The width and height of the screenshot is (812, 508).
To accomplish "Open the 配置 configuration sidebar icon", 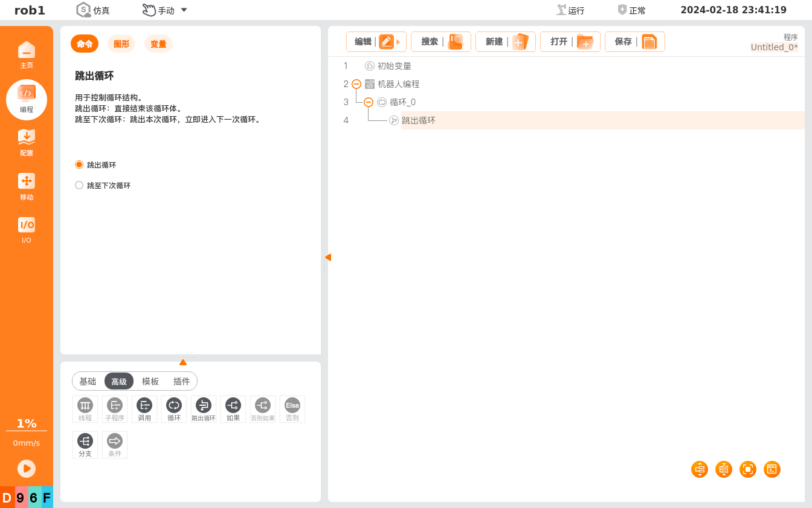I will click(x=27, y=143).
